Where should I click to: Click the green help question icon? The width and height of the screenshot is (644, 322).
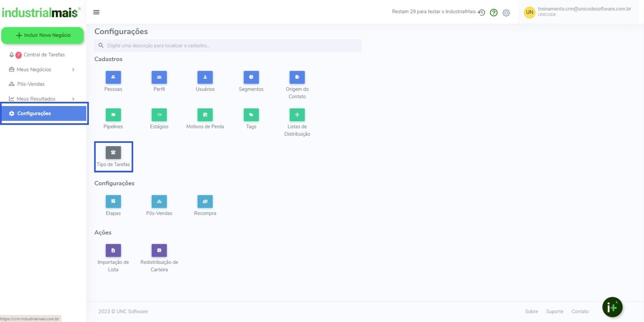pos(493,12)
